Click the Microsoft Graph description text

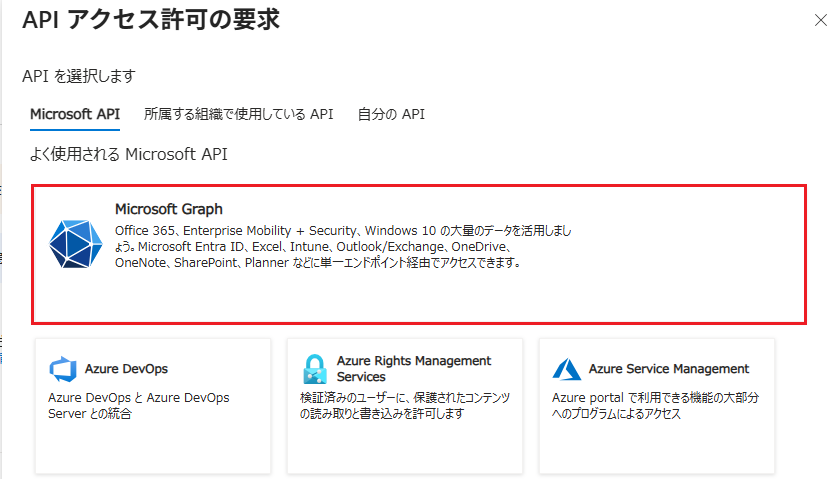tap(343, 246)
